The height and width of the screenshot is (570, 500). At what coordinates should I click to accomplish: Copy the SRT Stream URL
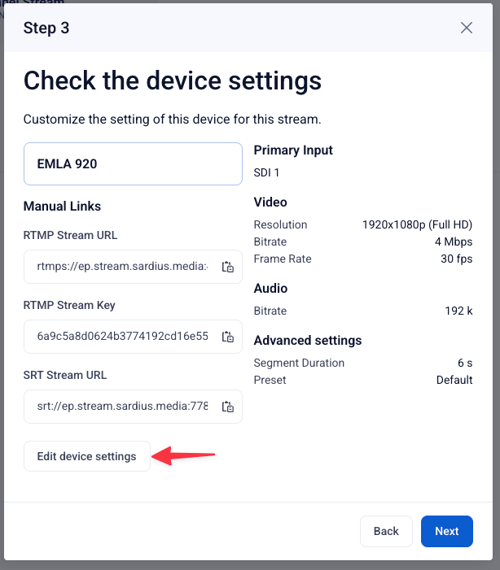228,406
